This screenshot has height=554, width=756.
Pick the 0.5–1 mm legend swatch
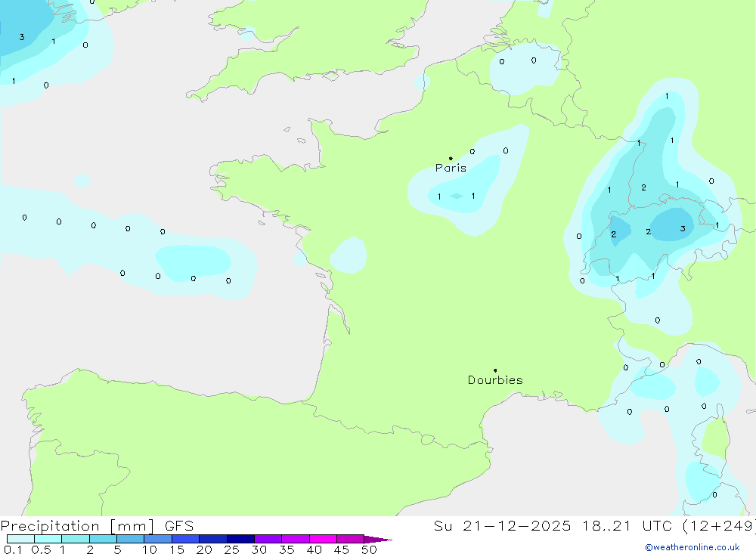point(48,539)
